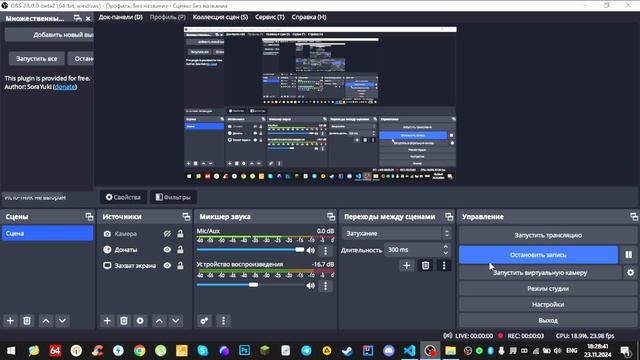Toggle lock on Захват экрана source

(x=180, y=265)
